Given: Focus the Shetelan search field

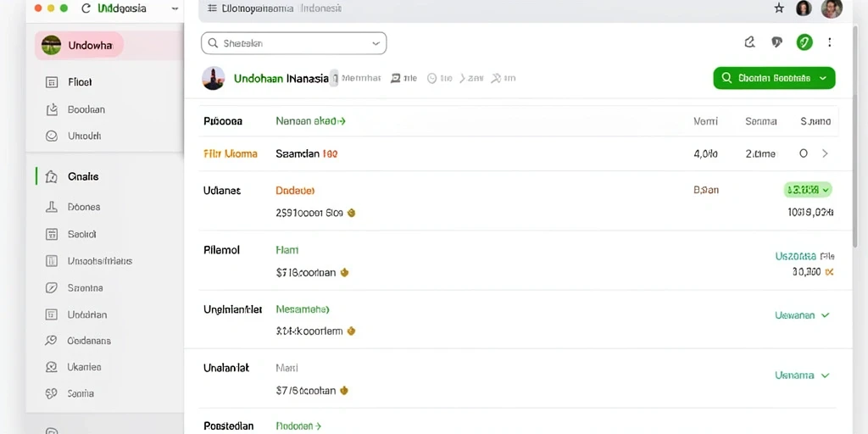Looking at the screenshot, I should point(293,43).
